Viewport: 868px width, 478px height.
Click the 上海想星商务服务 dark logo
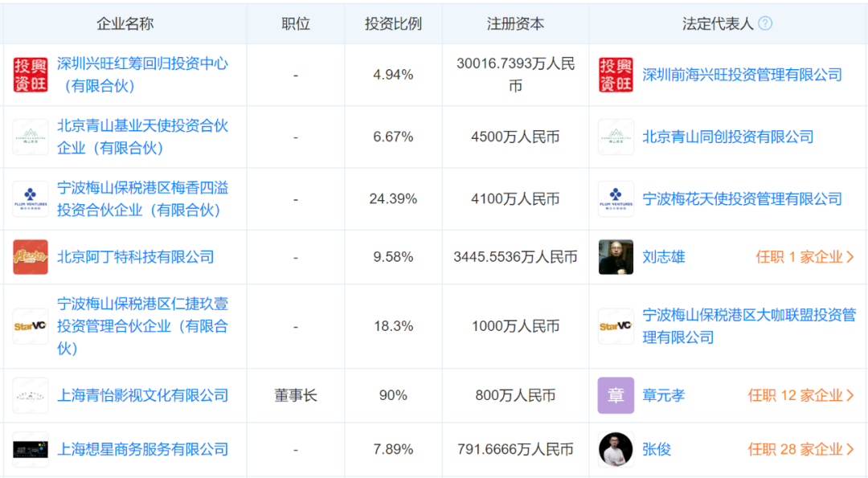(31, 449)
